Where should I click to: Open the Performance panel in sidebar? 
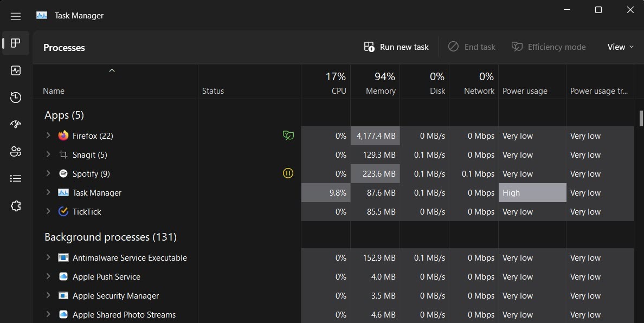pos(15,70)
